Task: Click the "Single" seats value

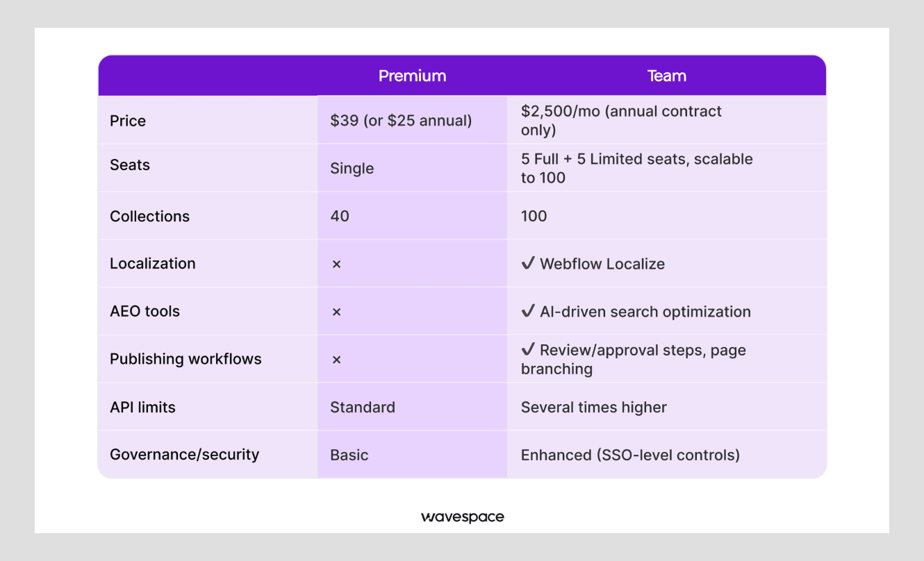Action: 352,169
